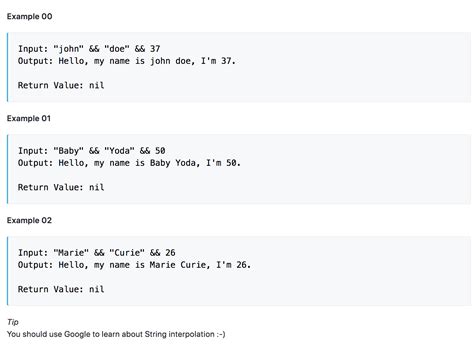Click "Return Value: nil" in Example 01 block

[x=61, y=187]
